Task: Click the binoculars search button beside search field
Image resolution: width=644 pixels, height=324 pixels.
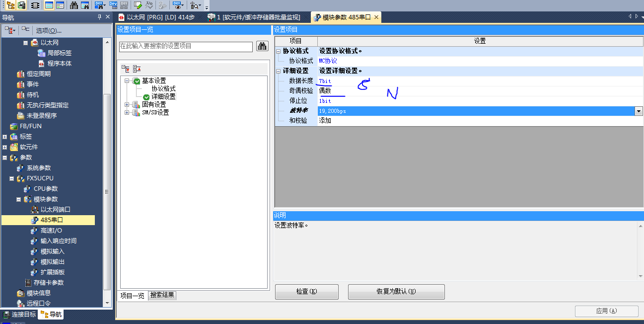Action: tap(262, 46)
